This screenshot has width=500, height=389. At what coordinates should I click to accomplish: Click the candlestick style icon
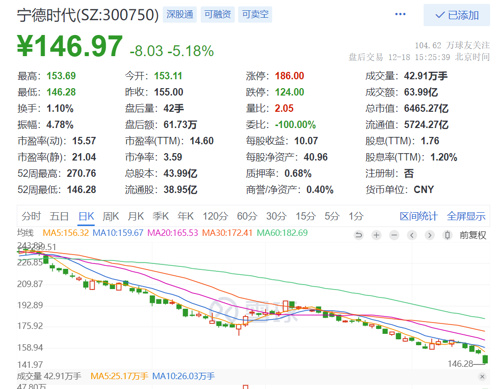(x=447, y=235)
